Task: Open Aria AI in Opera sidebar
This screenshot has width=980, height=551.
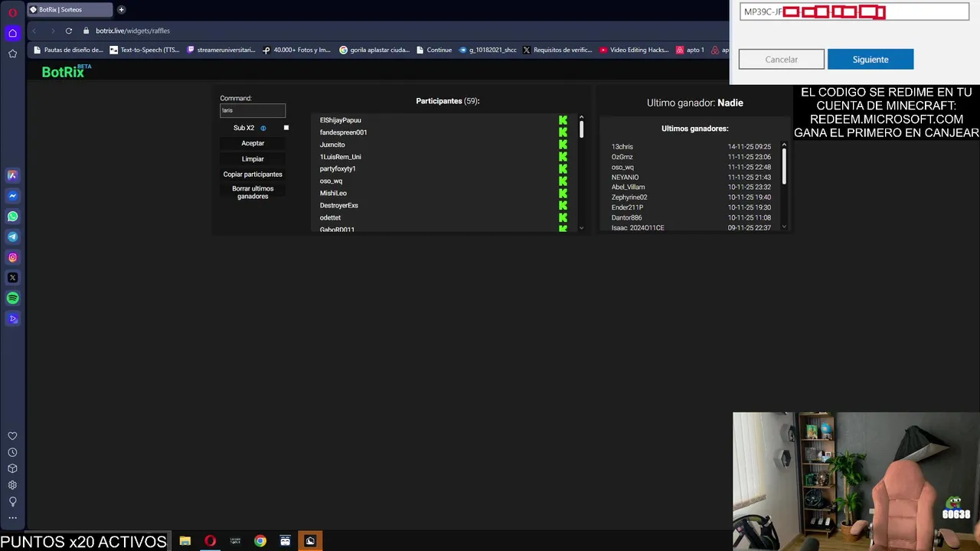Action: tap(12, 175)
